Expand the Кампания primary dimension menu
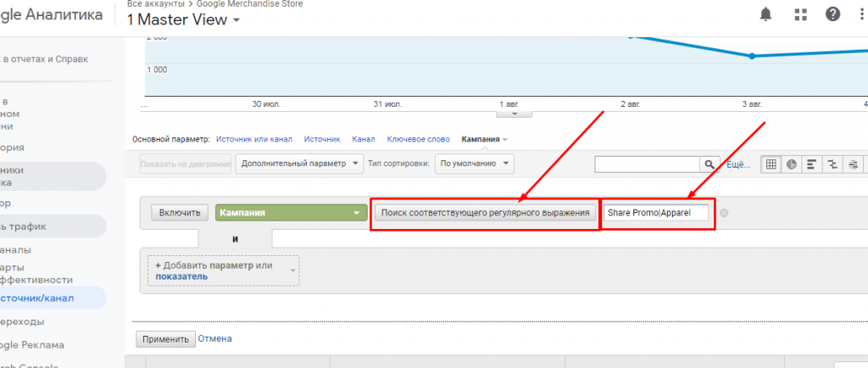The height and width of the screenshot is (368, 868). tap(484, 139)
